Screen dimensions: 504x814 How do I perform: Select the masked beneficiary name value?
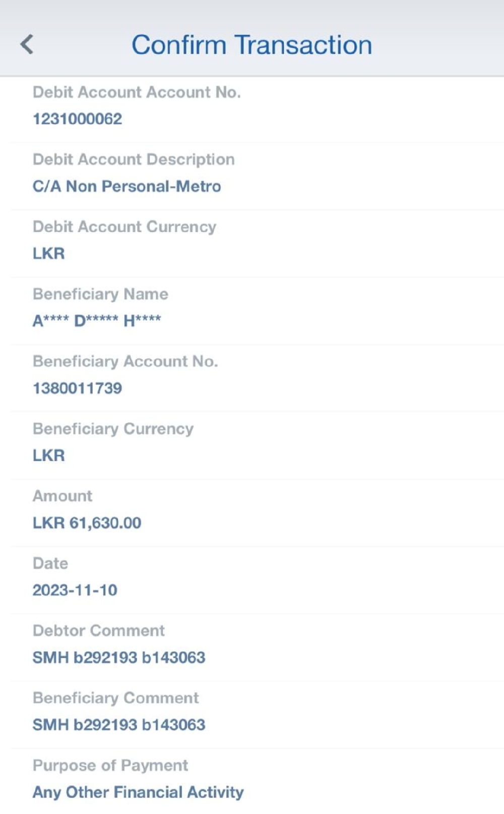pos(97,321)
